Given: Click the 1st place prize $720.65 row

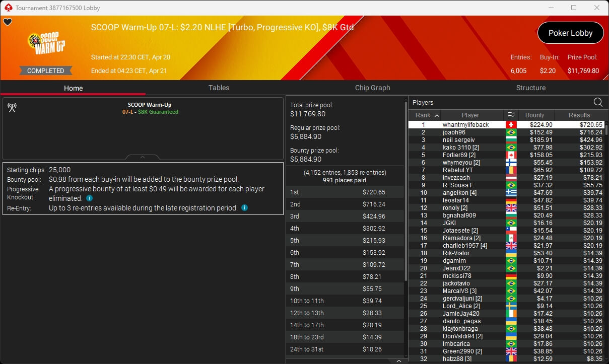Looking at the screenshot, I should [345, 192].
